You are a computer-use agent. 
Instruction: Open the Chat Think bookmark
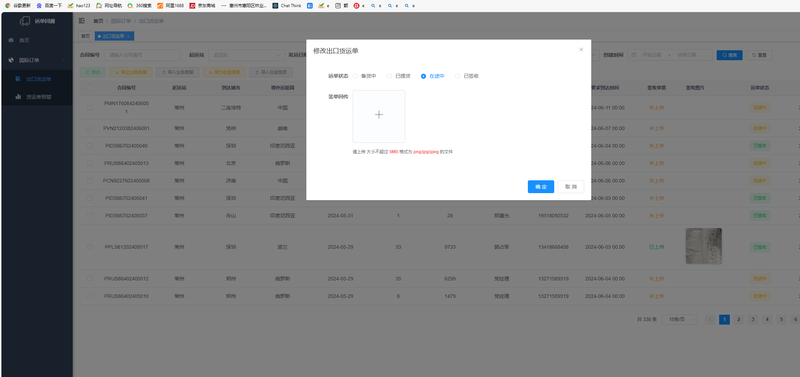[x=287, y=6]
